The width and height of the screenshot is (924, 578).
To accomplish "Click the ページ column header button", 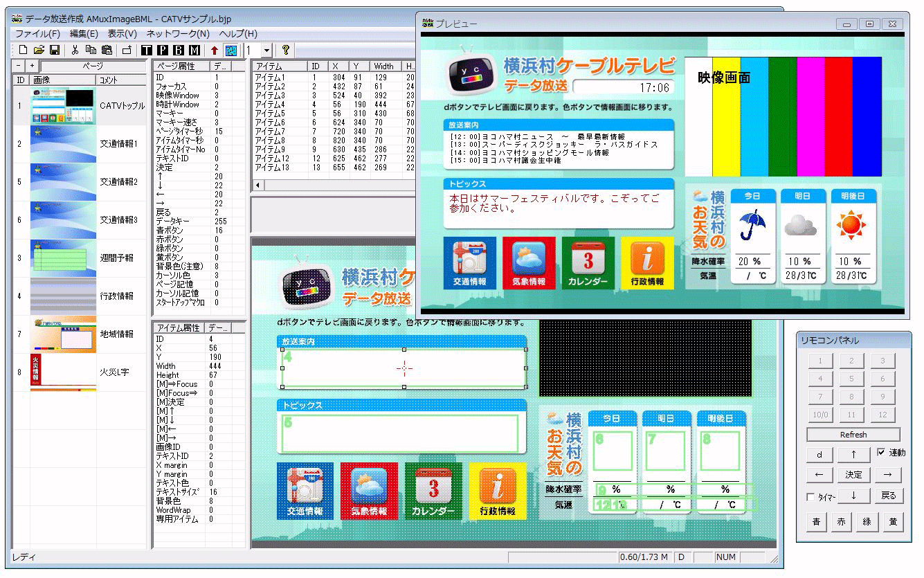I will point(93,66).
